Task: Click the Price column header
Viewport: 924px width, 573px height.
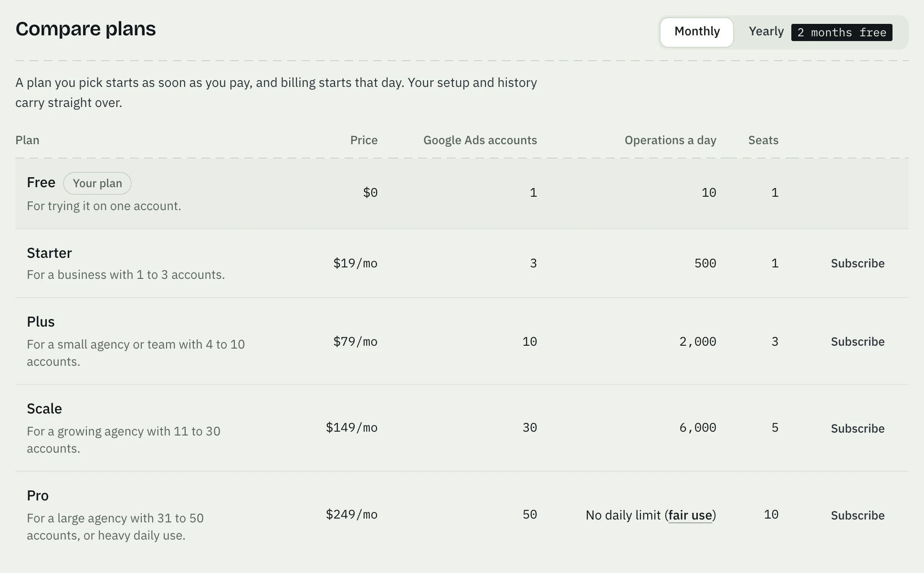Action: [x=364, y=140]
